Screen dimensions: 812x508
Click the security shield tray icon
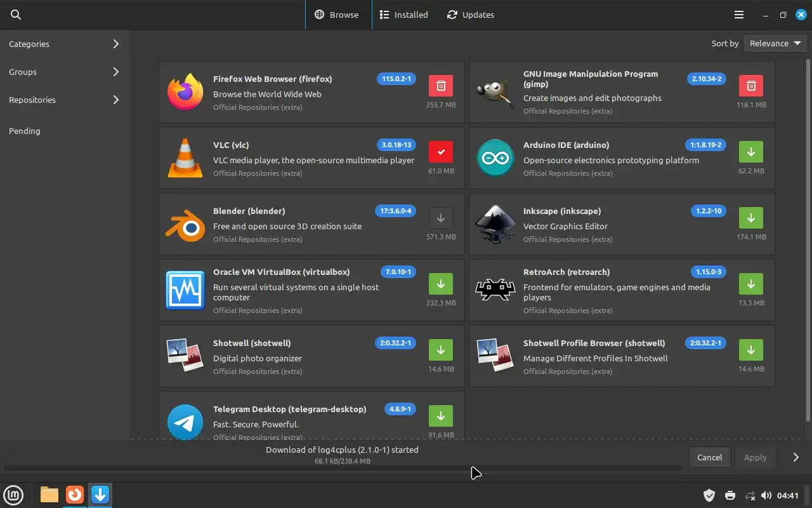[x=709, y=495]
